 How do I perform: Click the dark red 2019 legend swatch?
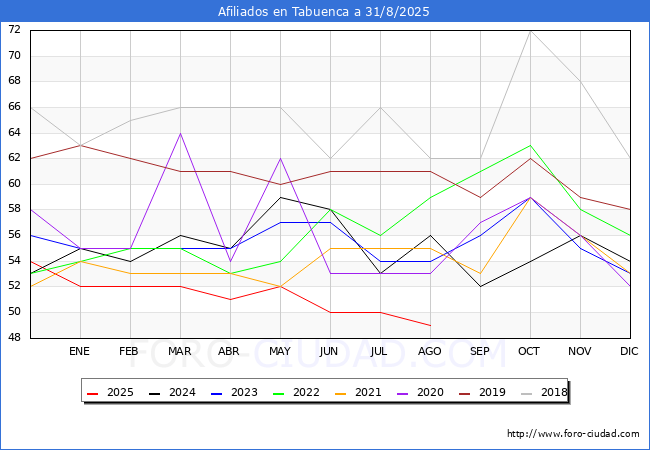[x=465, y=393]
